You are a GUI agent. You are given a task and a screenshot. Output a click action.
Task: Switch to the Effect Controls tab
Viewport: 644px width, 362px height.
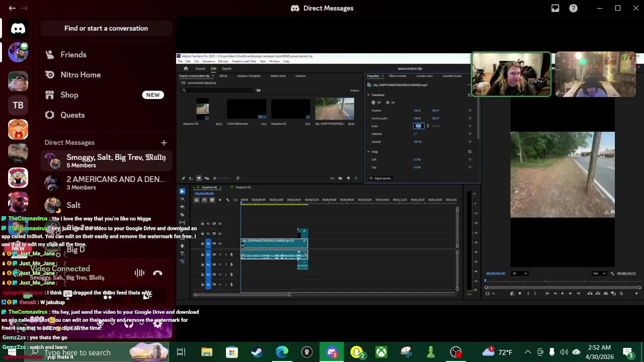(x=398, y=76)
